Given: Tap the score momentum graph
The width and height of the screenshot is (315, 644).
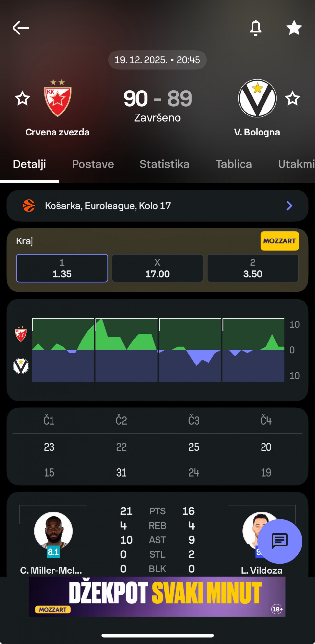Looking at the screenshot, I should [x=158, y=350].
